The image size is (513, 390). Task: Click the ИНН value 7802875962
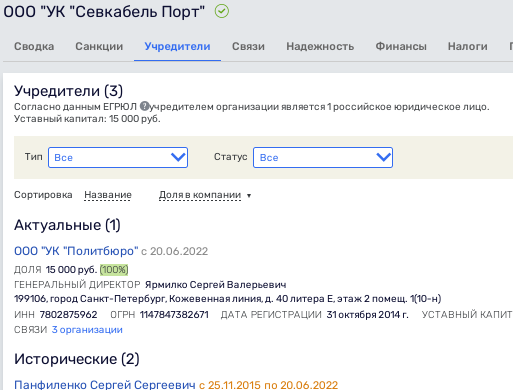coord(68,314)
